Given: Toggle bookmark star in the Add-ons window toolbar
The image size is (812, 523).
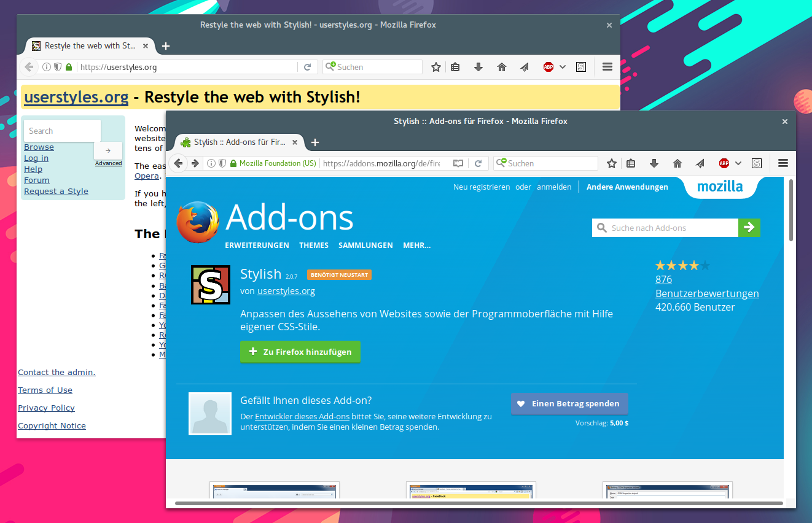Looking at the screenshot, I should (612, 163).
